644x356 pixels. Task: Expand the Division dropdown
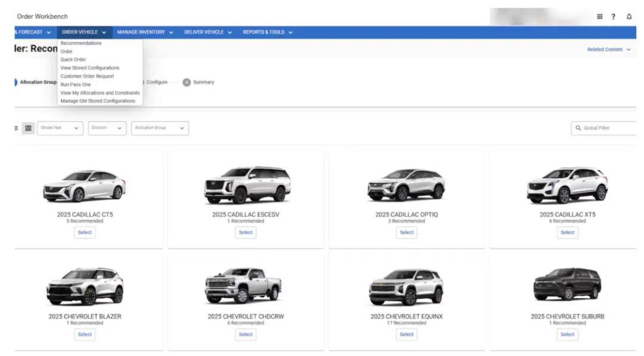[107, 128]
